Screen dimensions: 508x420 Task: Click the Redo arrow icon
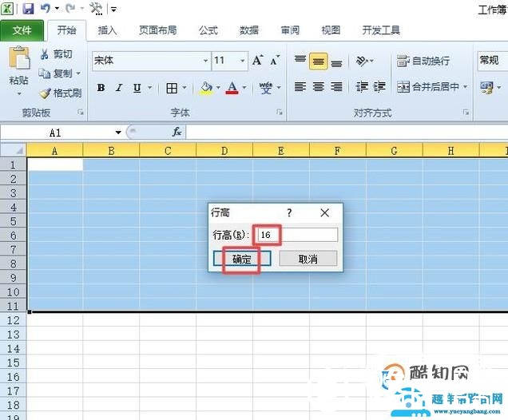tap(70, 8)
